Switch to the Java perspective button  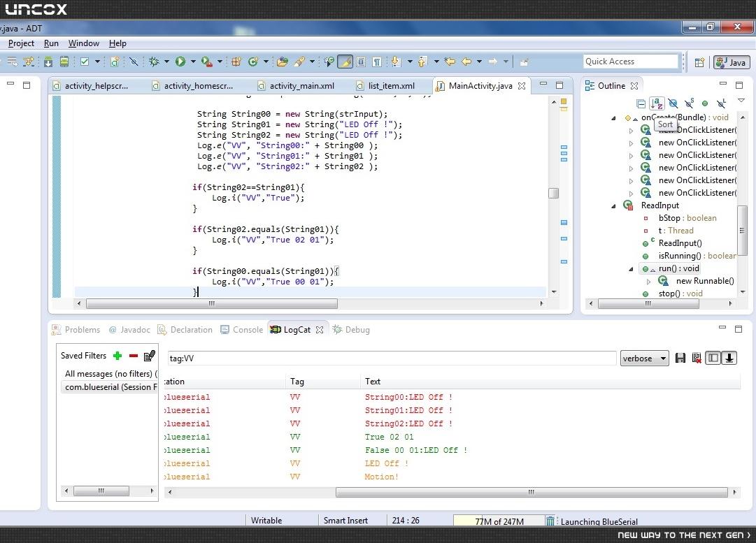[732, 62]
